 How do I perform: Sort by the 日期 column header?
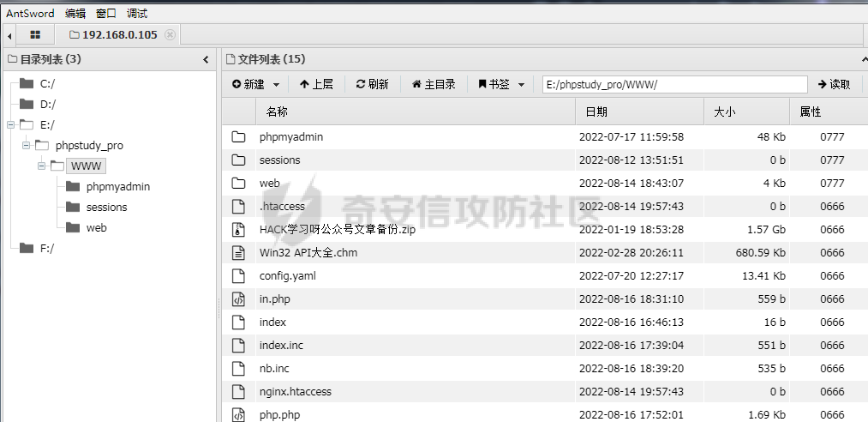[x=639, y=112]
